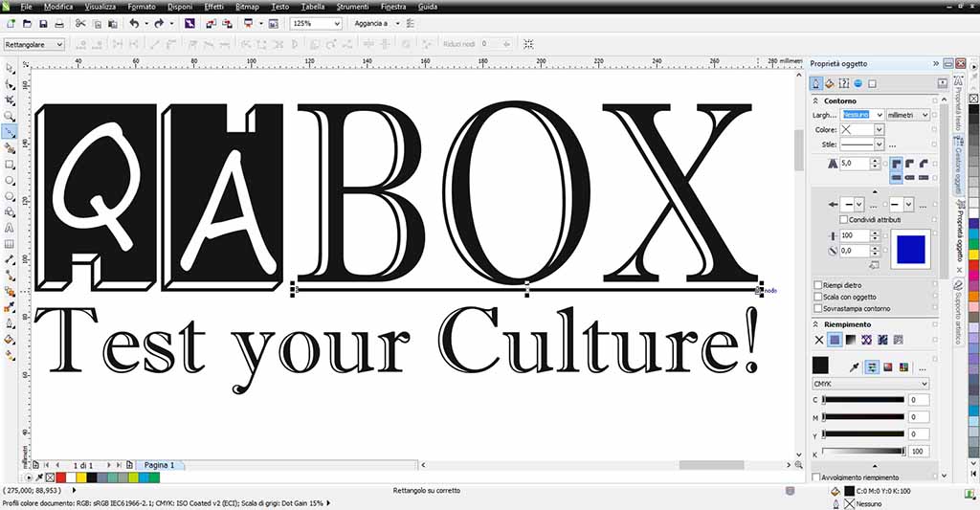Collapse the Contorno section

tap(815, 100)
